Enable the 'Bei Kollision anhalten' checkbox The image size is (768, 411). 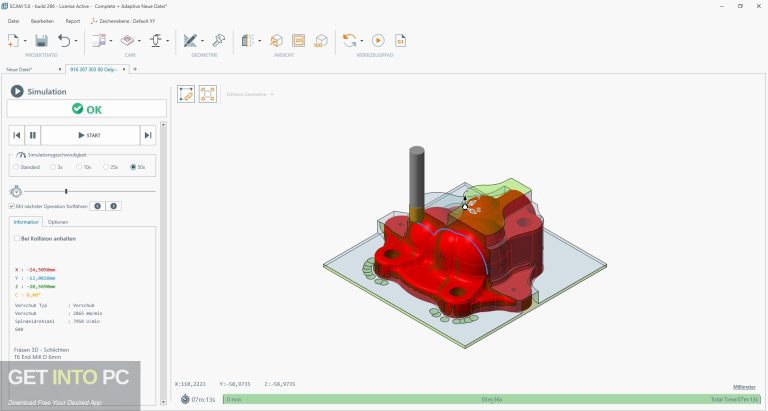[x=17, y=239]
